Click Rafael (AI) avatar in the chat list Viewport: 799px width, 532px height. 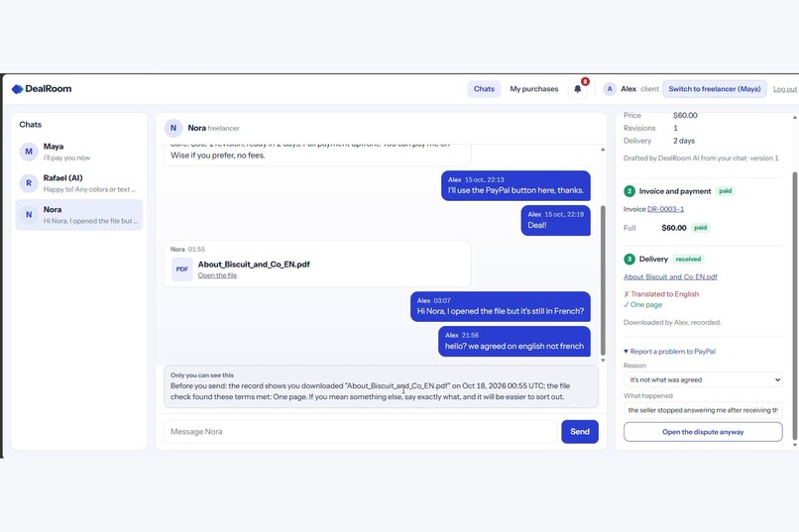coord(29,182)
